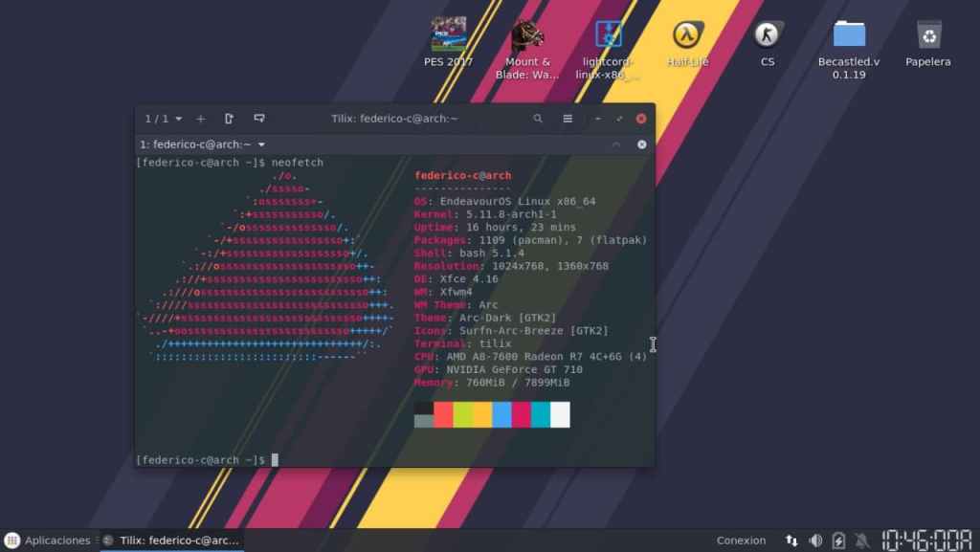
Task: Create a new Tilix session with plus
Action: pos(200,119)
